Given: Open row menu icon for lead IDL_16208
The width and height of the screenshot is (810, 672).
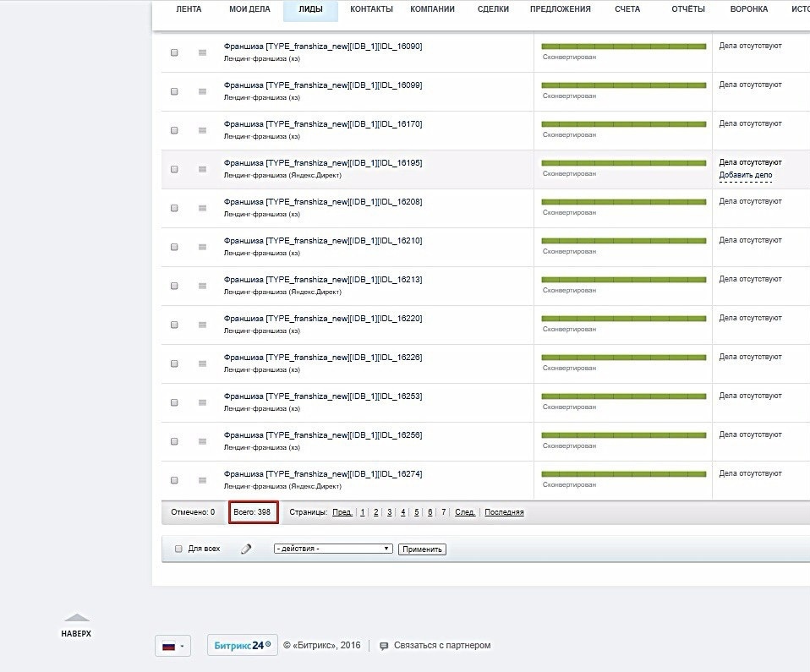Looking at the screenshot, I should tap(203, 208).
